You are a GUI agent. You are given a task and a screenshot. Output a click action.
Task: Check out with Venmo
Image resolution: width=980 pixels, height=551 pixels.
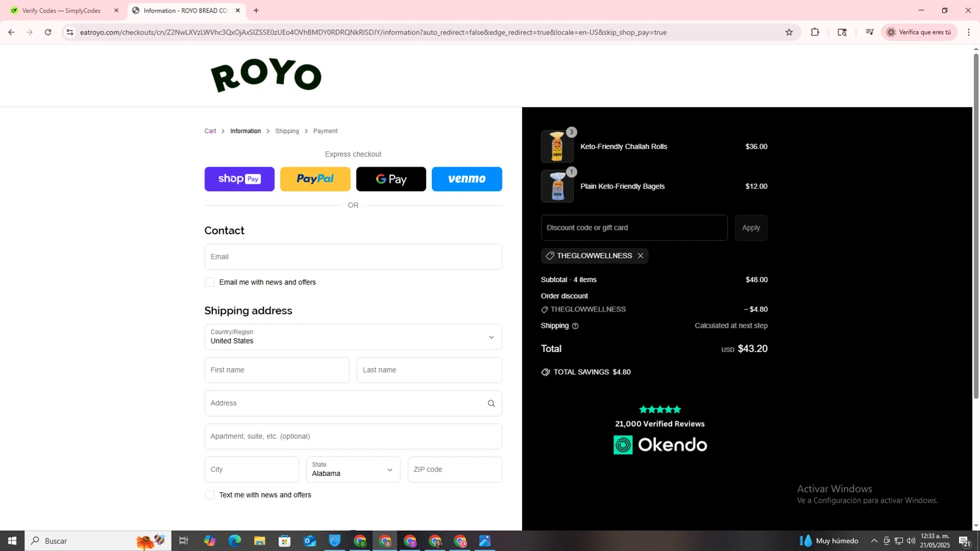click(466, 179)
